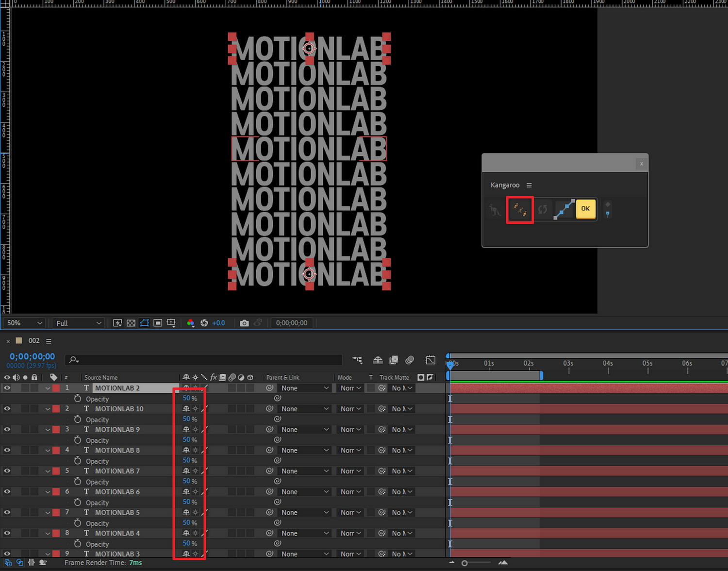Image resolution: width=728 pixels, height=571 pixels.
Task: Hide the MOTIONLAB 9 layer
Action: pyautogui.click(x=7, y=429)
